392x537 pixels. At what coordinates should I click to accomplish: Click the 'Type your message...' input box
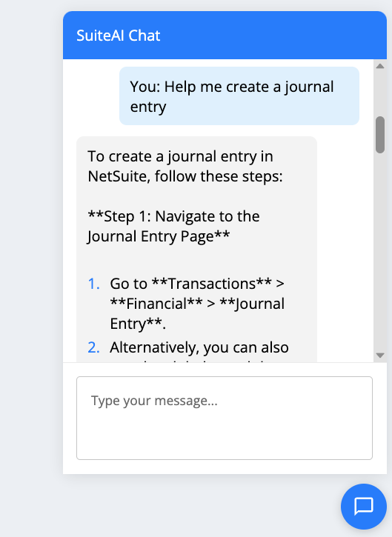225,418
